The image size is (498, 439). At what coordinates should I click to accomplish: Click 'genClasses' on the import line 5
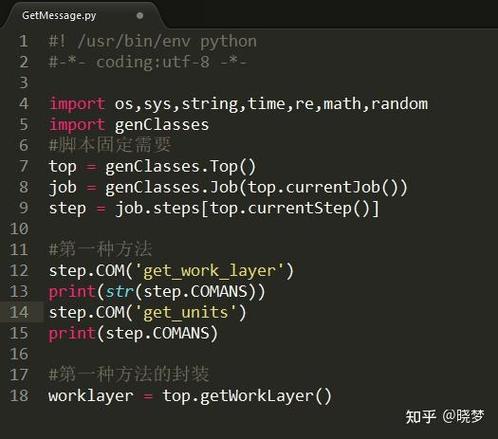[162, 125]
